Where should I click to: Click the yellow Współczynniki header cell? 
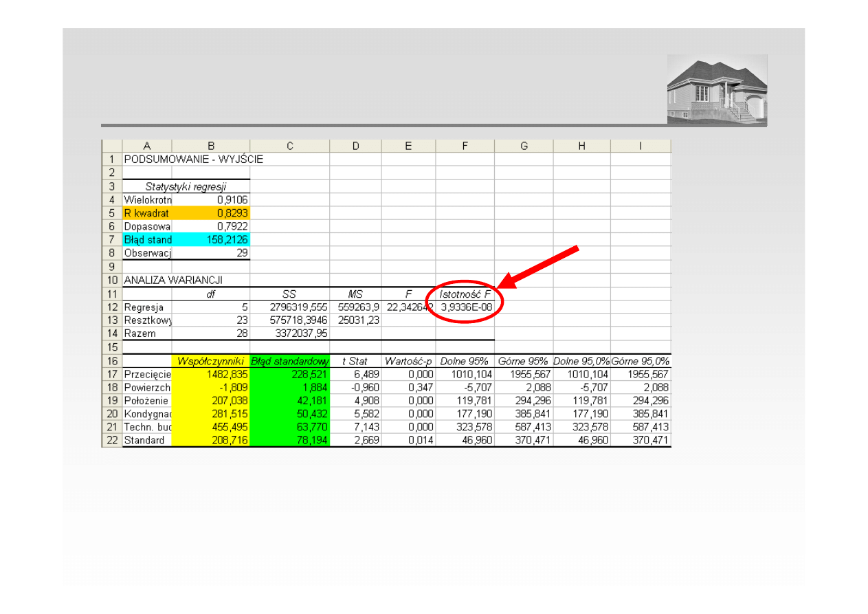tap(211, 361)
